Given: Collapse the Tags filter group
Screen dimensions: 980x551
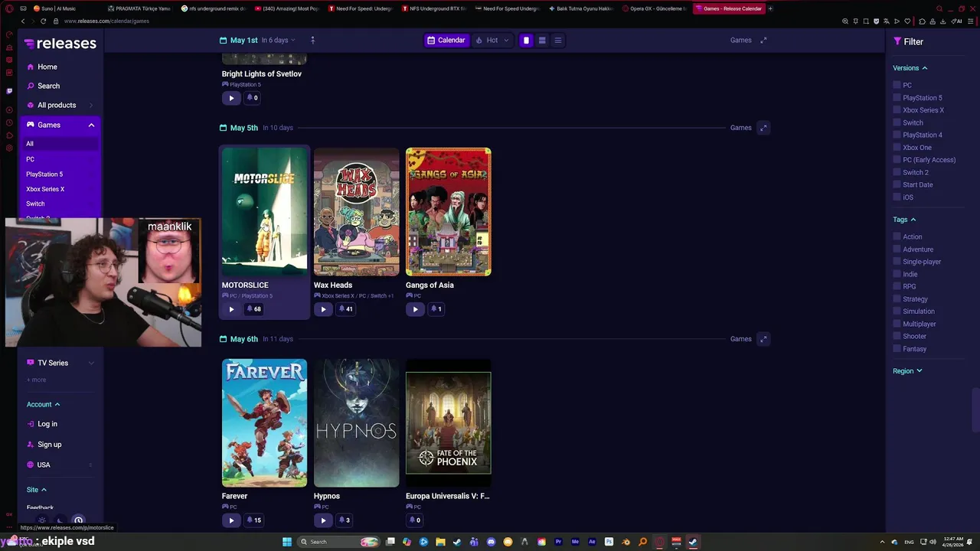Looking at the screenshot, I should point(904,220).
